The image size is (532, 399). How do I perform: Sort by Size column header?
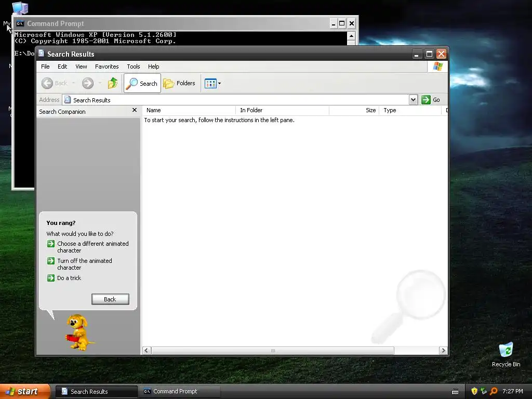(354, 110)
